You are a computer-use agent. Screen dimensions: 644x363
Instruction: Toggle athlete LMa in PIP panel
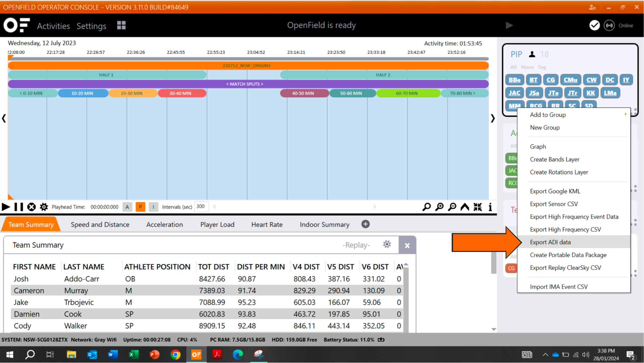[610, 93]
